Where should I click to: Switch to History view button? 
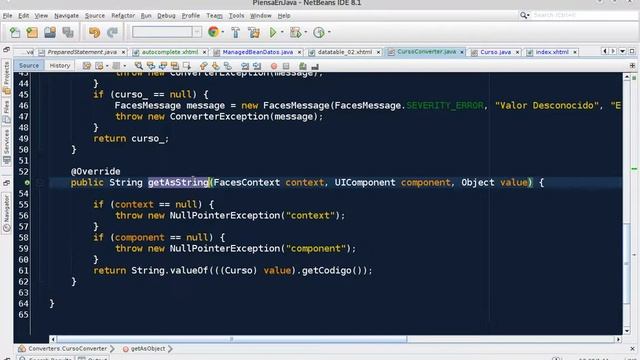click(60, 65)
